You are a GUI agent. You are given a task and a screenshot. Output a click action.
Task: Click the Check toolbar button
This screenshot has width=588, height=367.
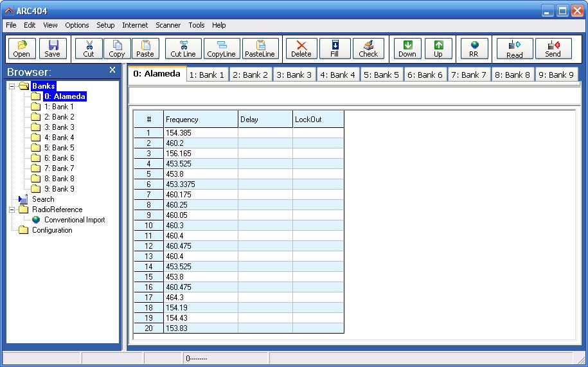tap(368, 49)
